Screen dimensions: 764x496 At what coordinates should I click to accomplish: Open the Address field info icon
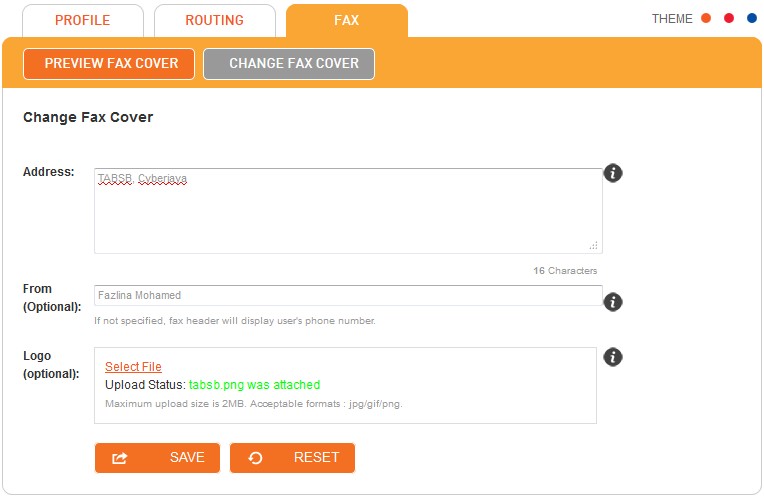pyautogui.click(x=613, y=173)
